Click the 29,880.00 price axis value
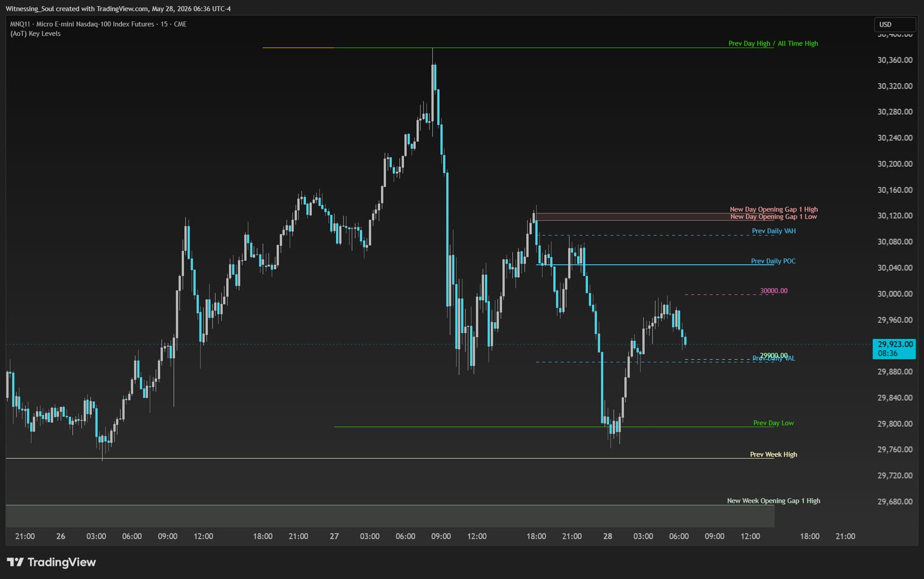Viewport: 924px width, 579px height. tap(895, 372)
